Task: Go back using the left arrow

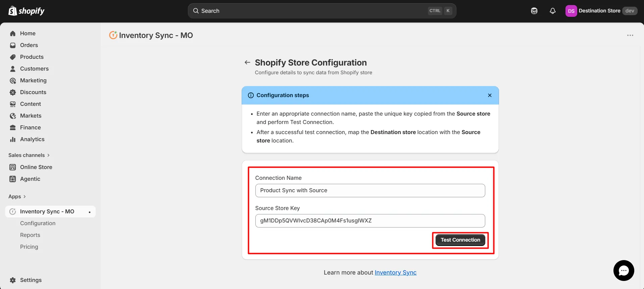Action: 247,62
